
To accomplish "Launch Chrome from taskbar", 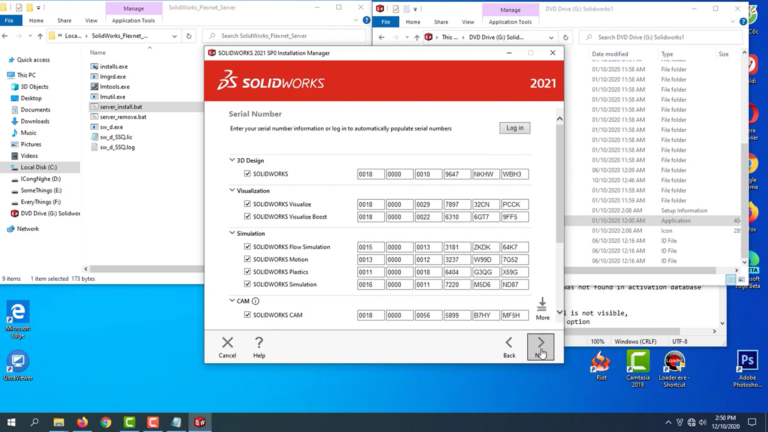I will click(x=106, y=422).
